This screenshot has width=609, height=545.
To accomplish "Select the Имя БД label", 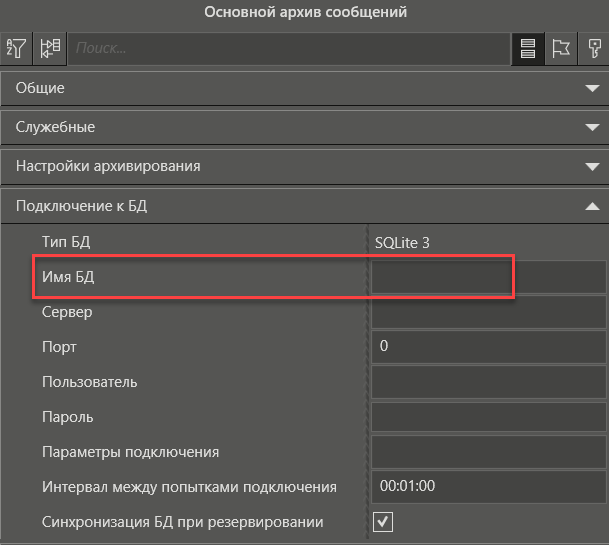I will tap(68, 277).
